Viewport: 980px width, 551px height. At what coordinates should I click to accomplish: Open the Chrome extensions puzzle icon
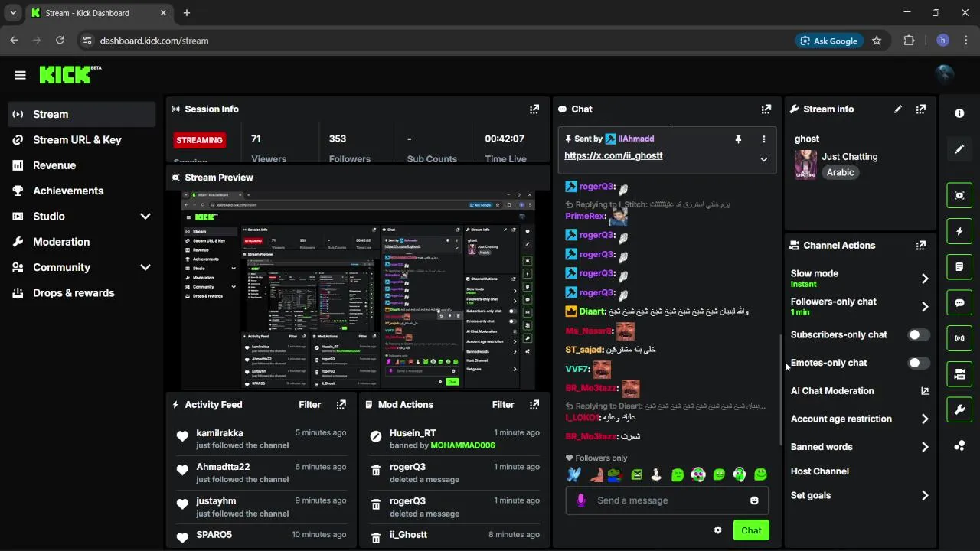click(x=910, y=41)
